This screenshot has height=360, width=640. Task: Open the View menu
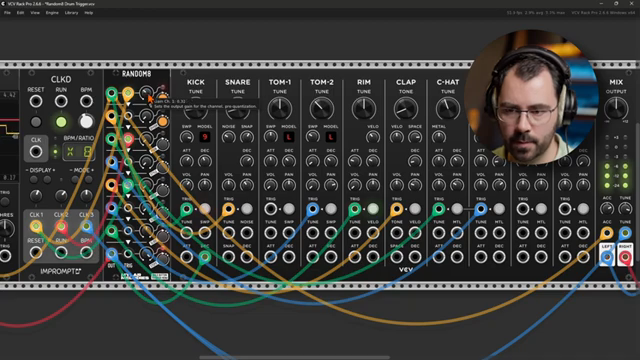[35, 13]
